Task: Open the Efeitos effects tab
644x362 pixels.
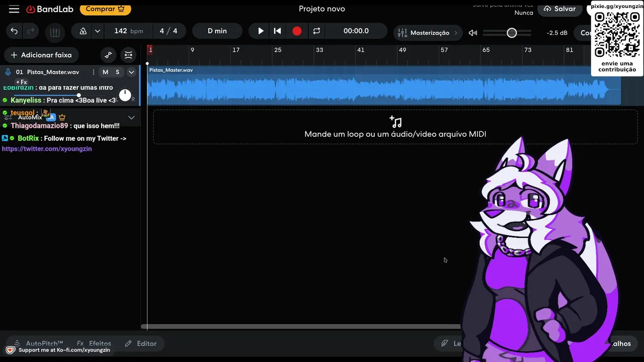Action: (94, 343)
